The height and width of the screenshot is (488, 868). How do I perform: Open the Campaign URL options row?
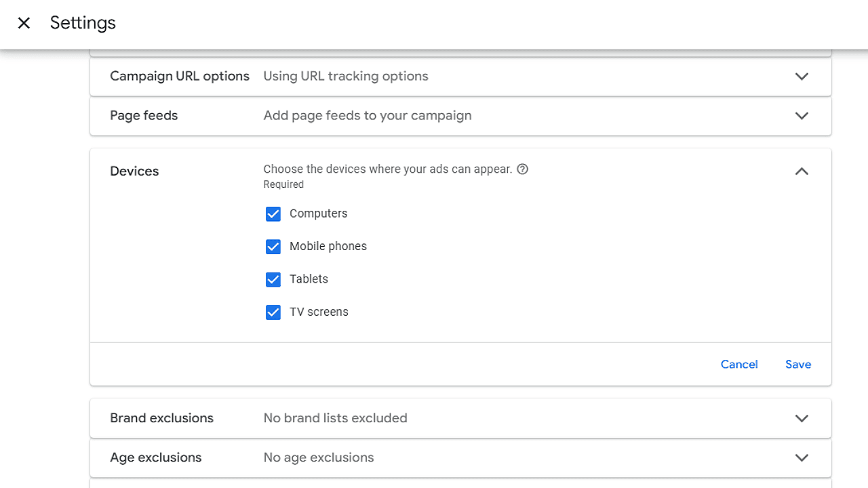[460, 77]
